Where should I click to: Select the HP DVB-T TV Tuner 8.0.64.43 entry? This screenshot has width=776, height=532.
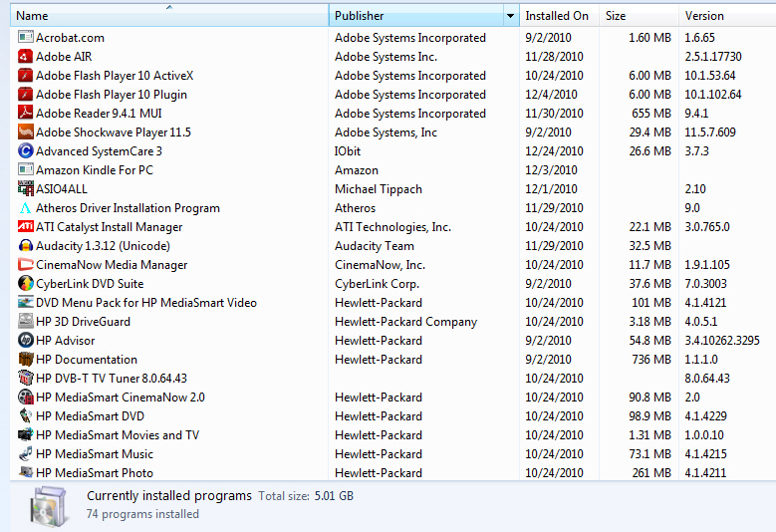112,379
